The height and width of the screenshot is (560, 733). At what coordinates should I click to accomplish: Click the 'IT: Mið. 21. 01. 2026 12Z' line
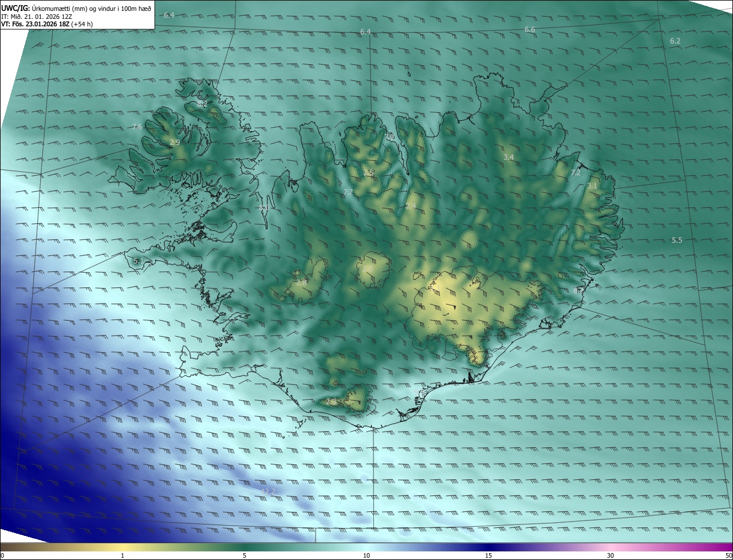[37, 17]
